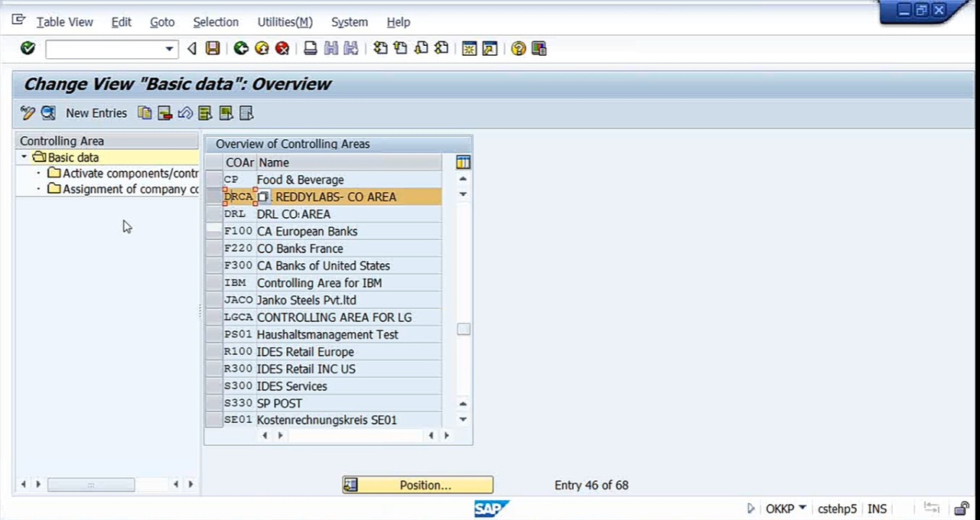Click the Save floppy disk icon
The image size is (980, 520).
213,49
